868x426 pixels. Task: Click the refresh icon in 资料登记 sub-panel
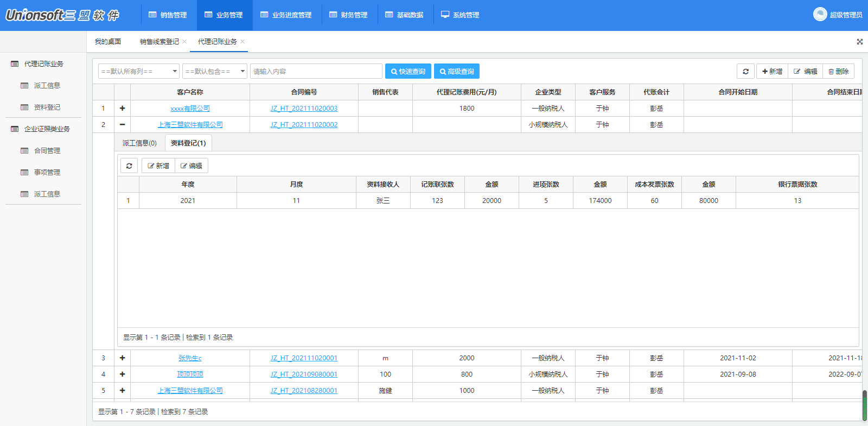[x=129, y=166]
